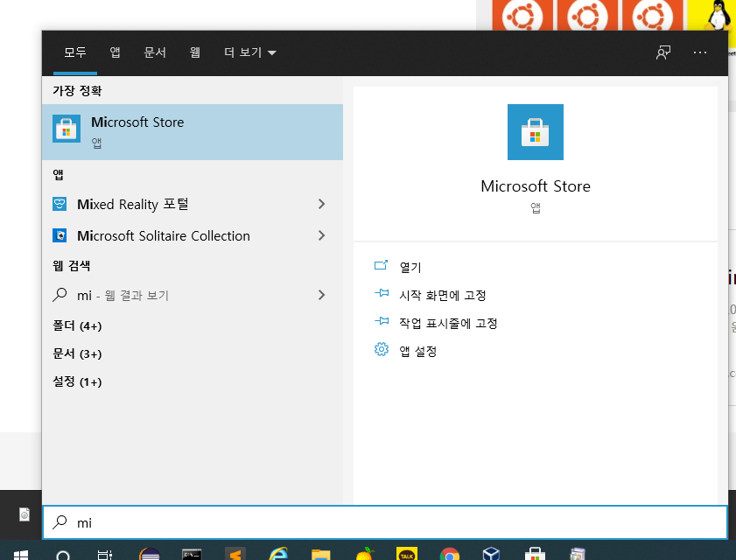
Task: Switch to the 앱 tab
Action: 115,52
